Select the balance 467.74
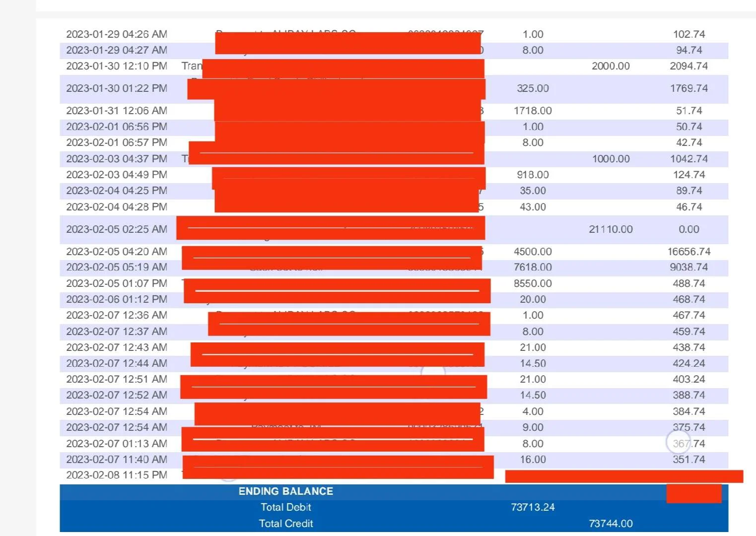This screenshot has height=536, width=756. pyautogui.click(x=689, y=315)
